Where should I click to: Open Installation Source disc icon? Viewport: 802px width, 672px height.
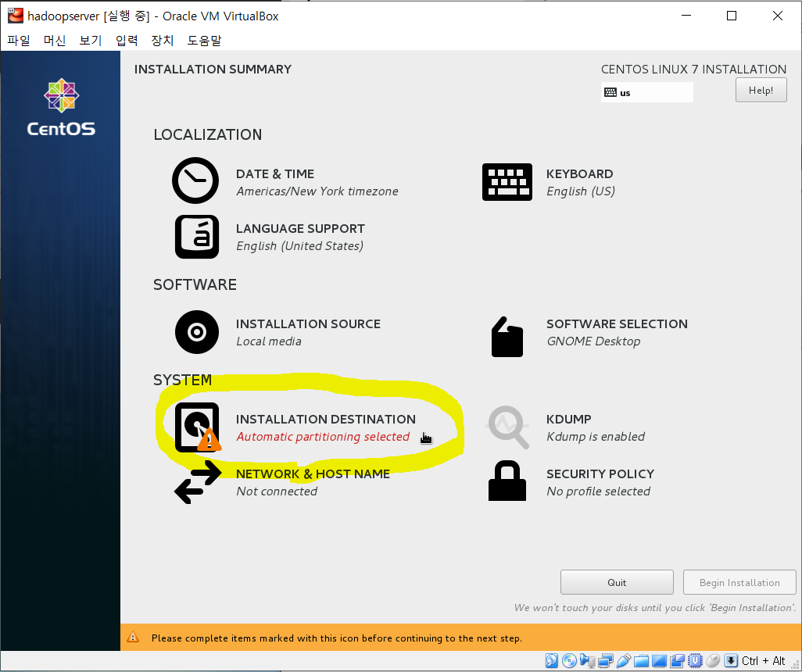click(197, 332)
